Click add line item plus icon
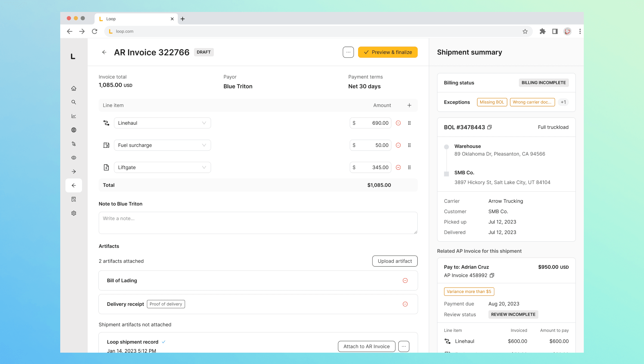Image resolution: width=644 pixels, height=364 pixels. [409, 105]
